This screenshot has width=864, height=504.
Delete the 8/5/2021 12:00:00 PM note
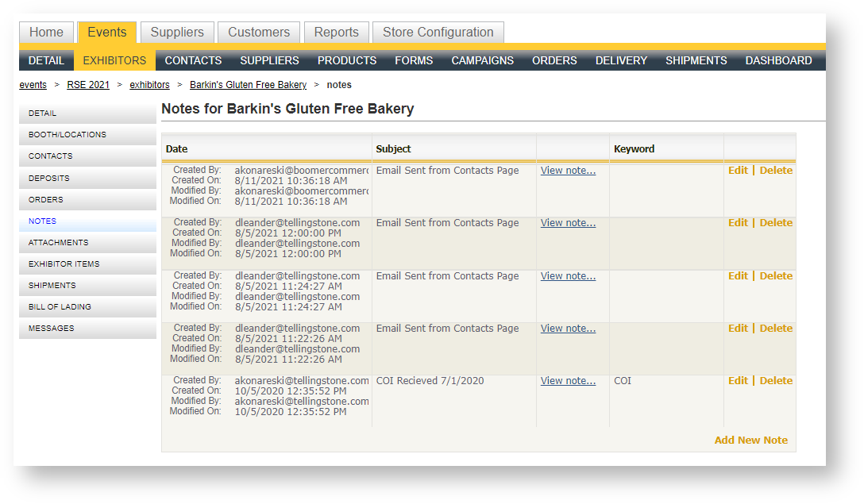click(x=776, y=223)
